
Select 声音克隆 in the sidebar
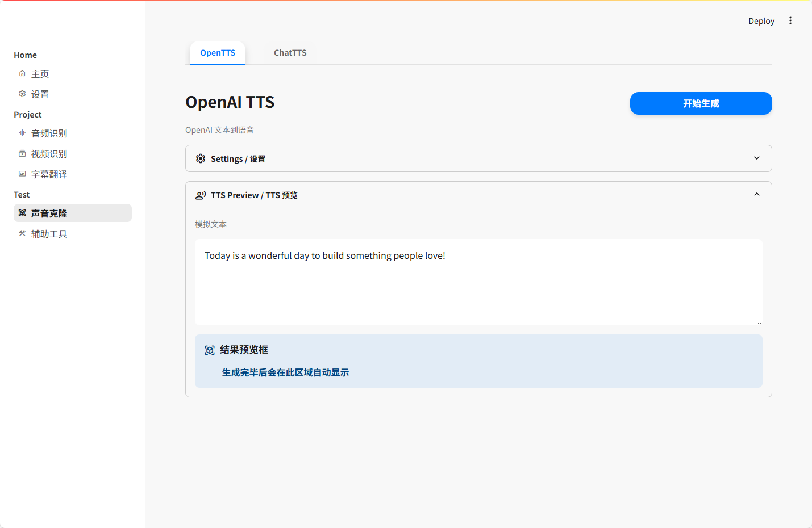coord(73,213)
